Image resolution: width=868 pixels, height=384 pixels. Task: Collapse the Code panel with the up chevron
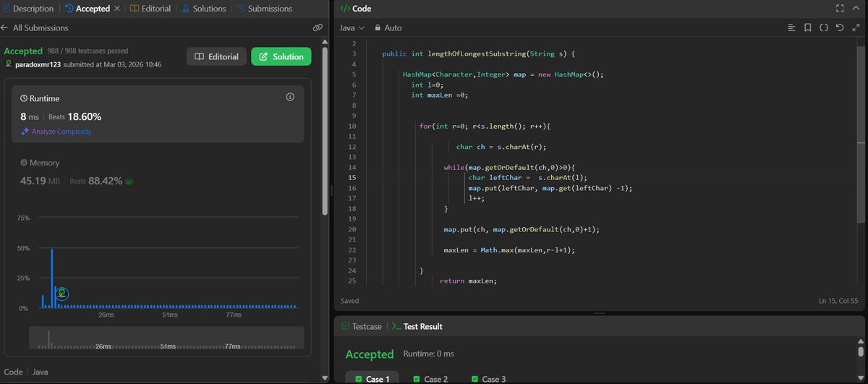856,9
